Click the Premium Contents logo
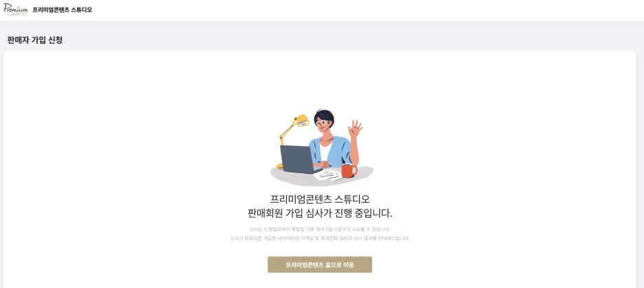 [x=16, y=10]
